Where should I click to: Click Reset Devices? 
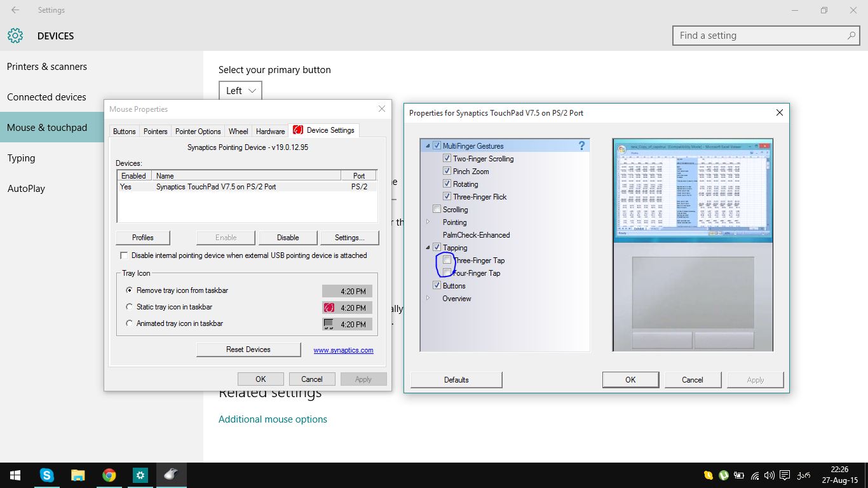click(x=248, y=349)
